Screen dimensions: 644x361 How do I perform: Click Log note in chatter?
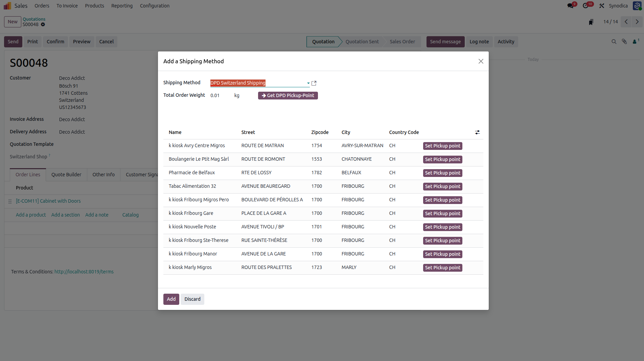click(x=479, y=42)
